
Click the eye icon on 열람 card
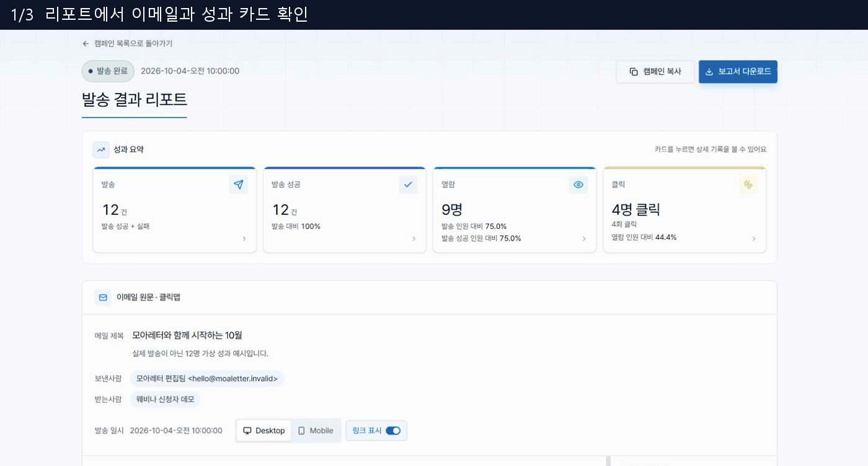coord(578,184)
